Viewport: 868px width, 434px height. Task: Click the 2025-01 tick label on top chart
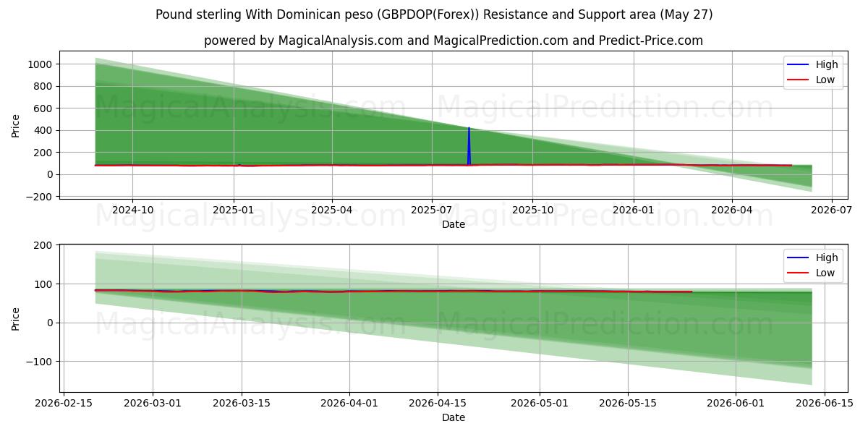[x=234, y=210]
